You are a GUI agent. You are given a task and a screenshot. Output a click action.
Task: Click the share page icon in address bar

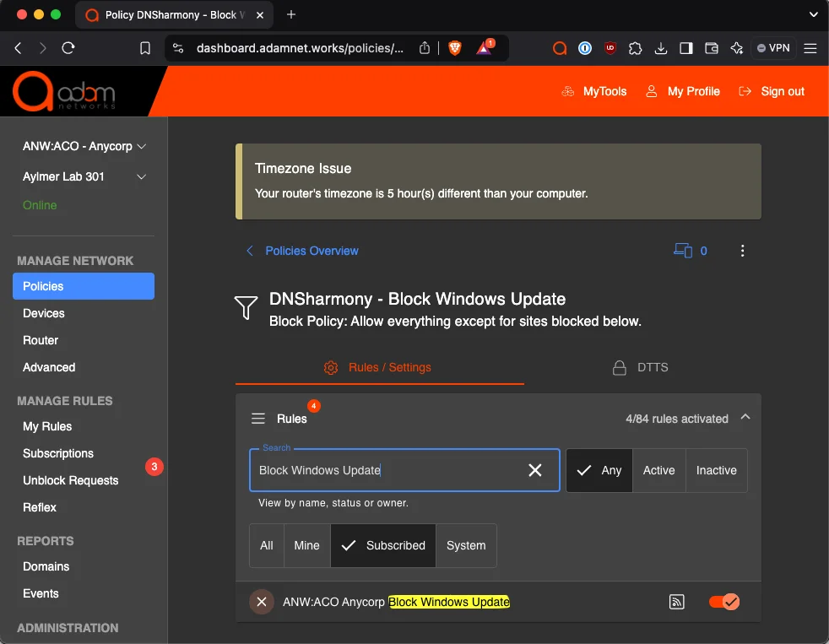tap(424, 48)
